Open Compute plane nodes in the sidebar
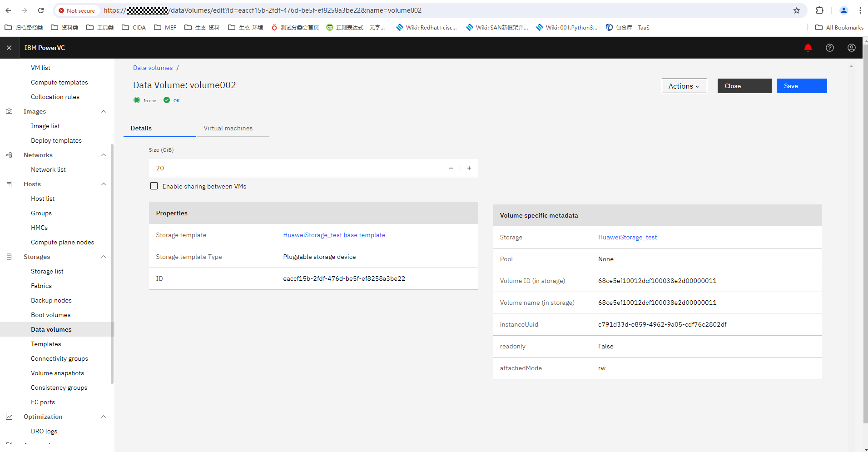The image size is (868, 452). click(63, 242)
